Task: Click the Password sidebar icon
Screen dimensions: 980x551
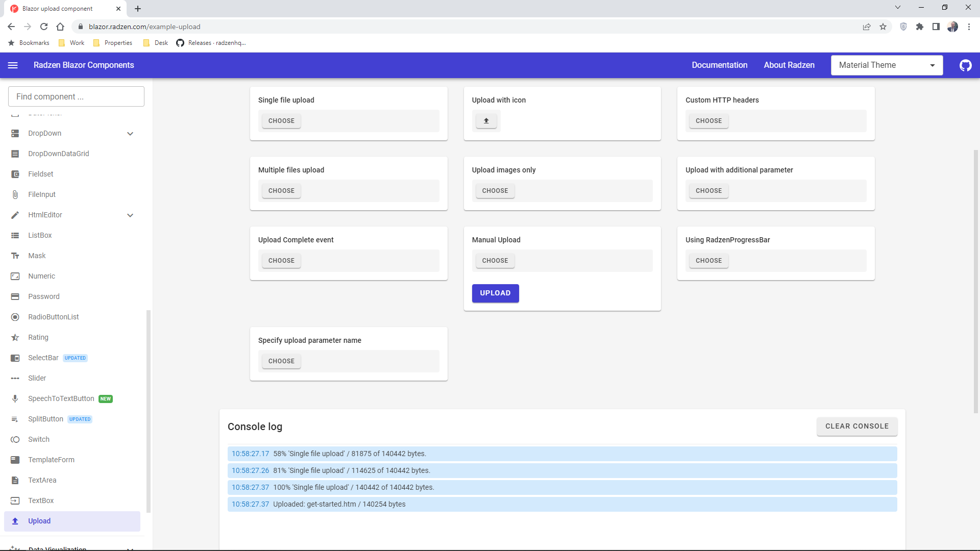Action: coord(15,297)
